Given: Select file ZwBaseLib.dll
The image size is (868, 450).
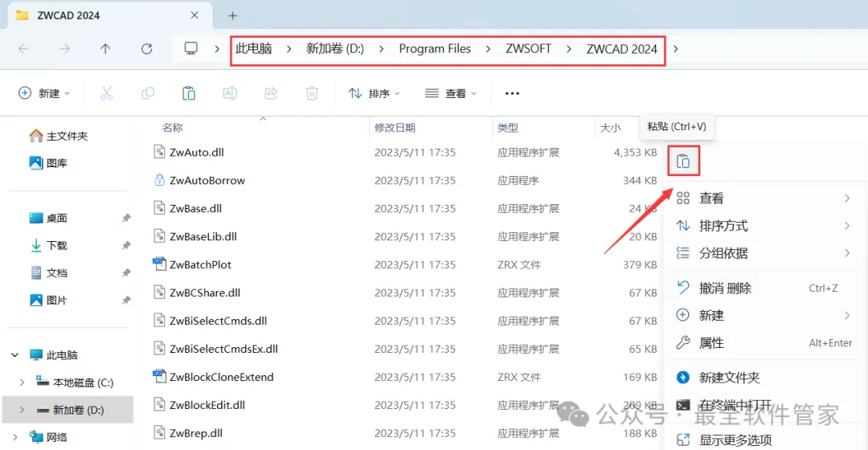Looking at the screenshot, I should [203, 236].
